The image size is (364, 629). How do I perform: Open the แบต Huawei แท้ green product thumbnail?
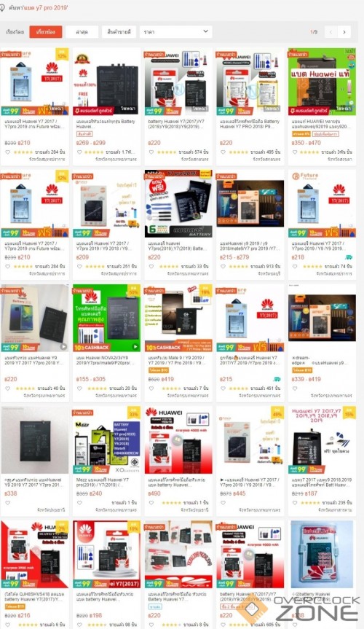322,82
